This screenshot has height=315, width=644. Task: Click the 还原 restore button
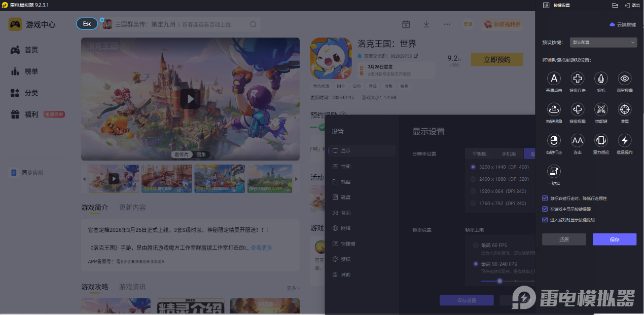pyautogui.click(x=564, y=240)
